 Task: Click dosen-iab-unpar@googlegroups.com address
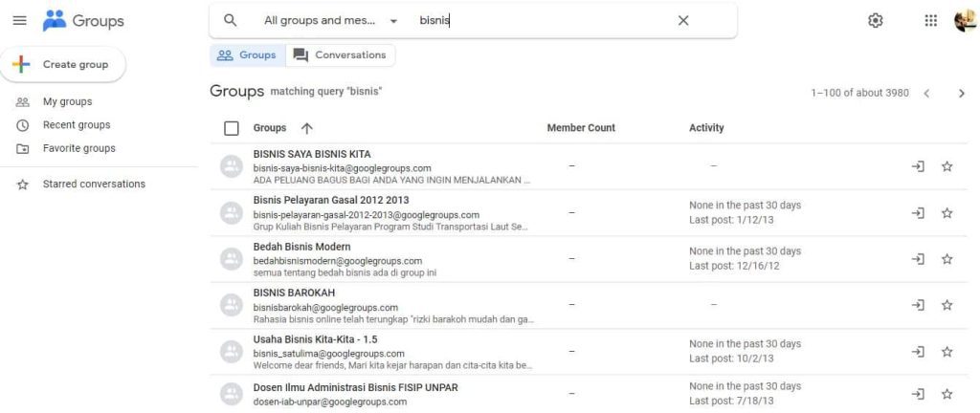pos(330,402)
